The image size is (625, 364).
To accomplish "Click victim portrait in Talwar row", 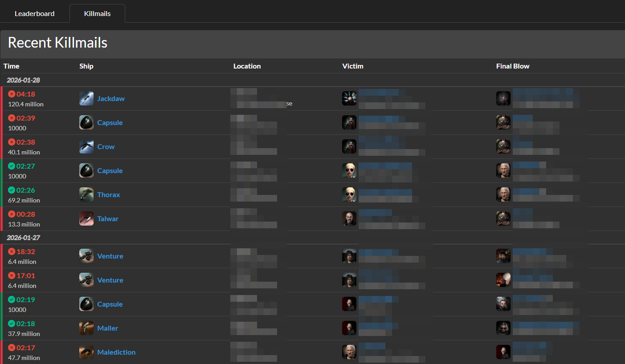I will 349,218.
